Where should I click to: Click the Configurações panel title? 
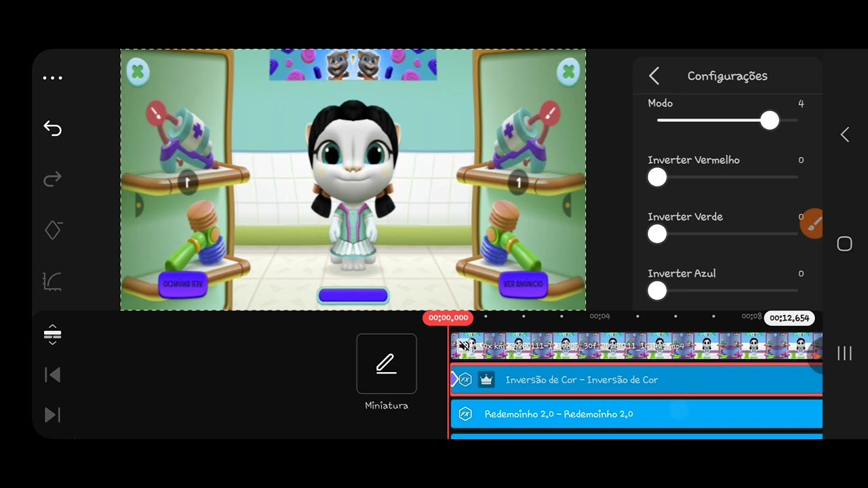[x=728, y=76]
